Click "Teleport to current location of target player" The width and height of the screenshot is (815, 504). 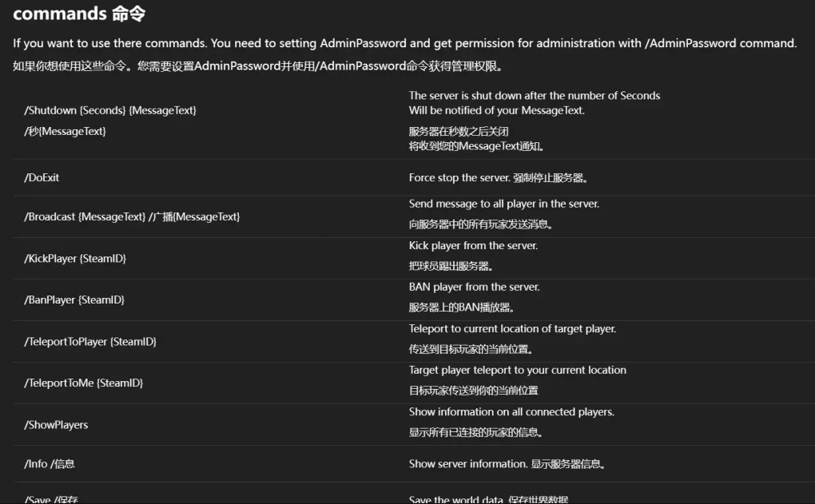click(x=512, y=328)
